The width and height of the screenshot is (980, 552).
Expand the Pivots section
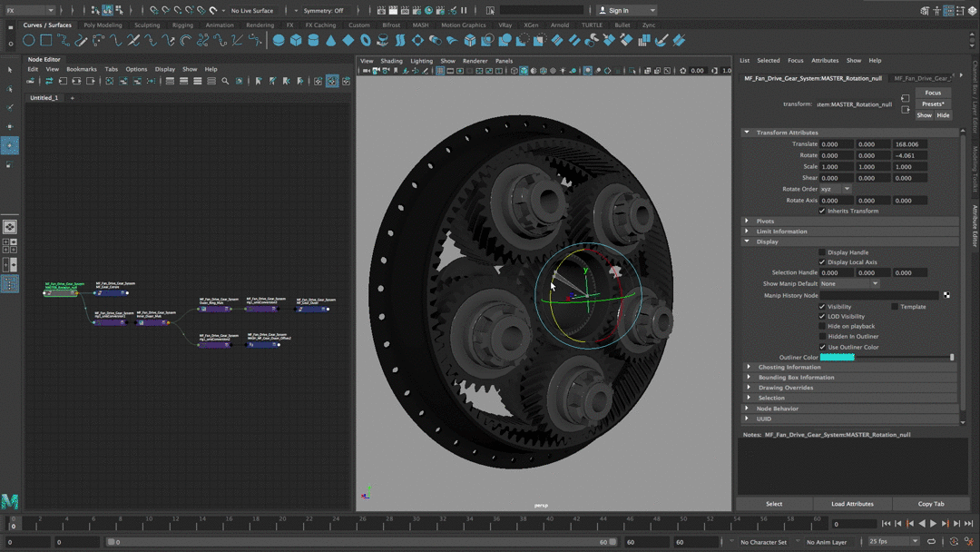pyautogui.click(x=746, y=222)
